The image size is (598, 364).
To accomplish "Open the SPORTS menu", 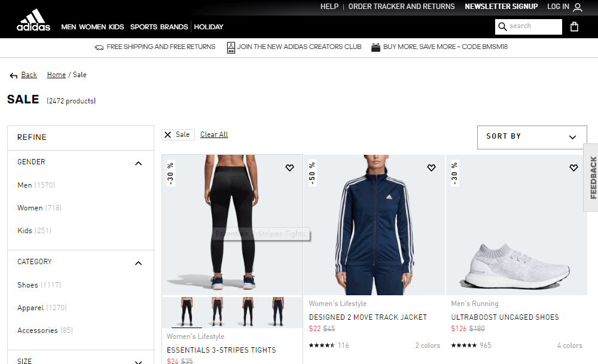I will (x=144, y=27).
